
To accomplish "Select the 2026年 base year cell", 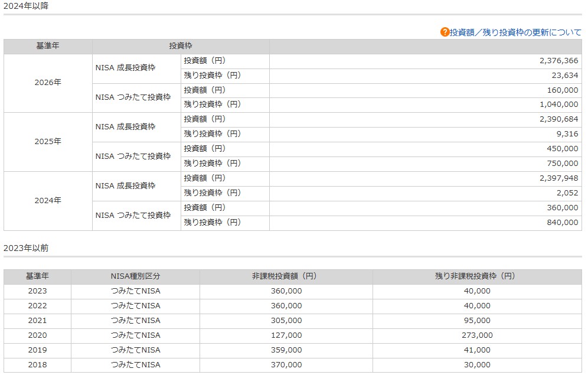I will 48,83.
